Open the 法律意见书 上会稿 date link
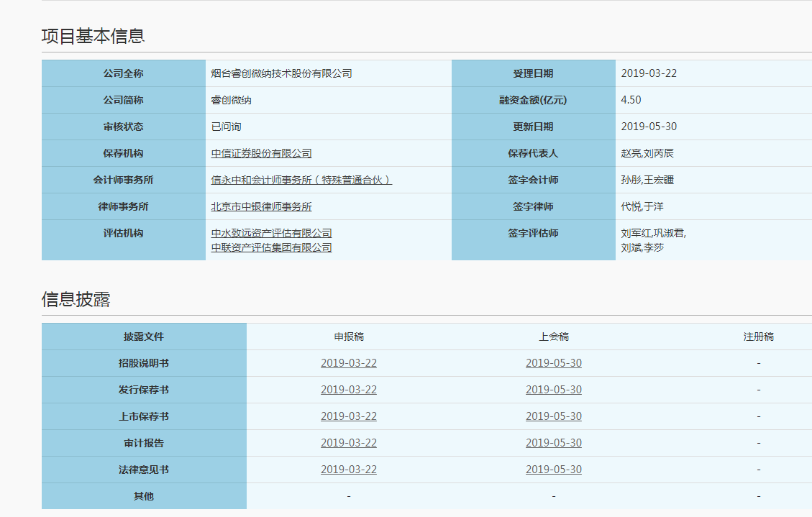 coord(553,470)
